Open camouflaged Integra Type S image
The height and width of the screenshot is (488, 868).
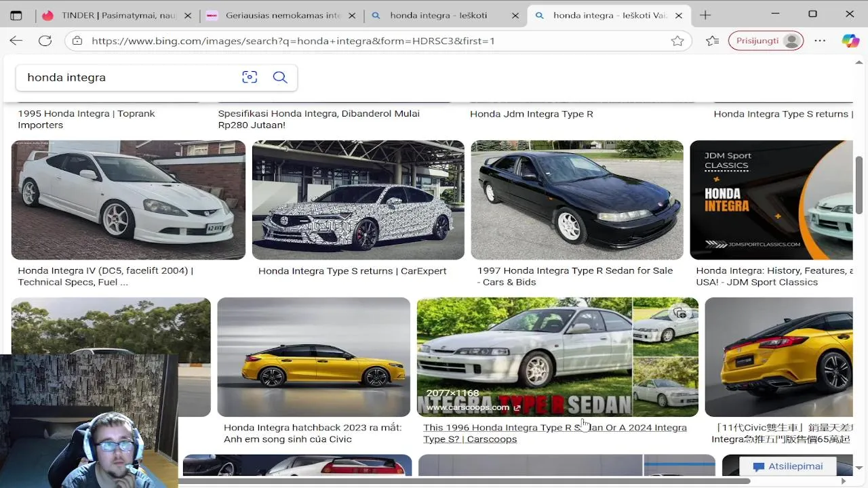pyautogui.click(x=358, y=200)
